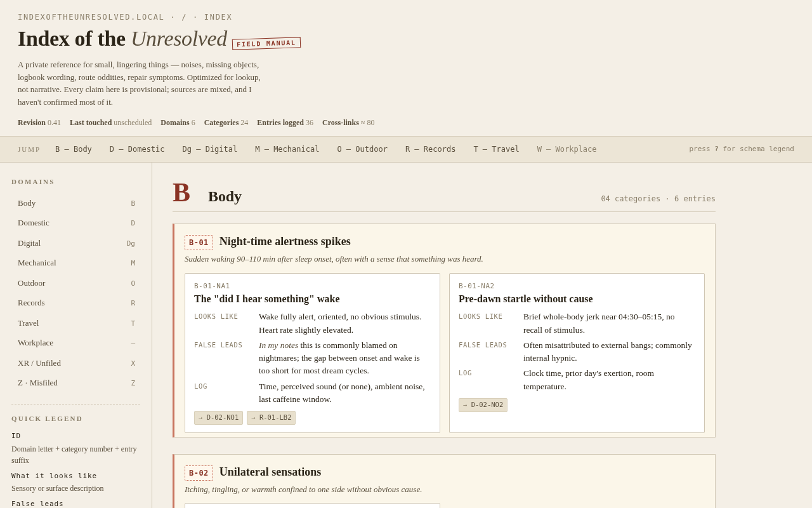Viewport: 812px width, 508px height.
Task: Follow cross-link D-02-NO1
Action: (x=218, y=418)
